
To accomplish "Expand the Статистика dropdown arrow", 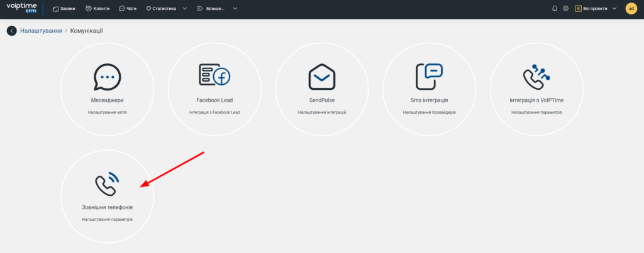I will point(184,9).
